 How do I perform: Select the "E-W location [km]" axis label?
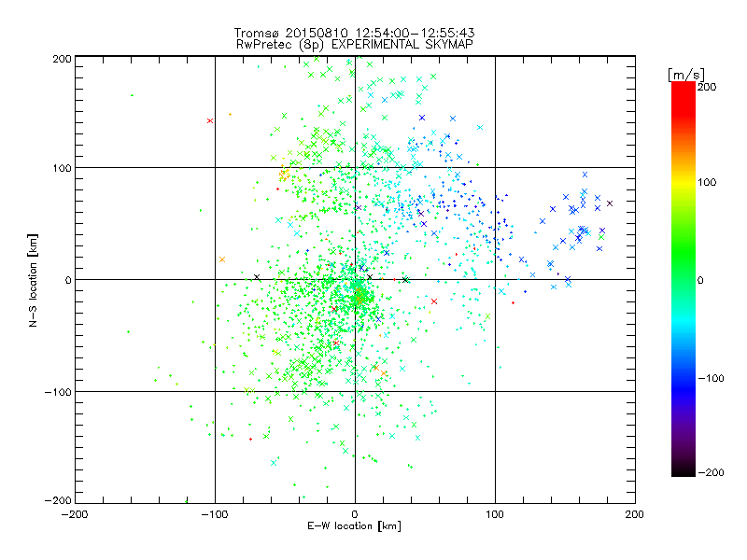(x=354, y=526)
